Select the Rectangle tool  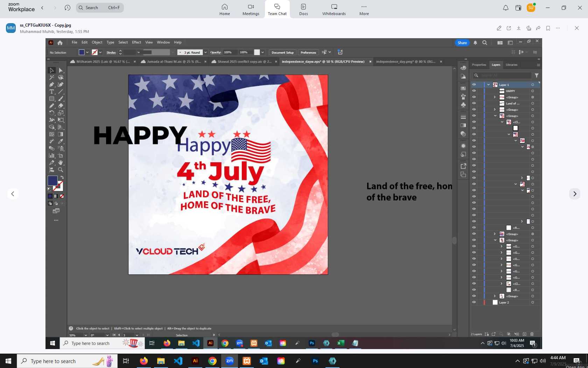coord(52,99)
